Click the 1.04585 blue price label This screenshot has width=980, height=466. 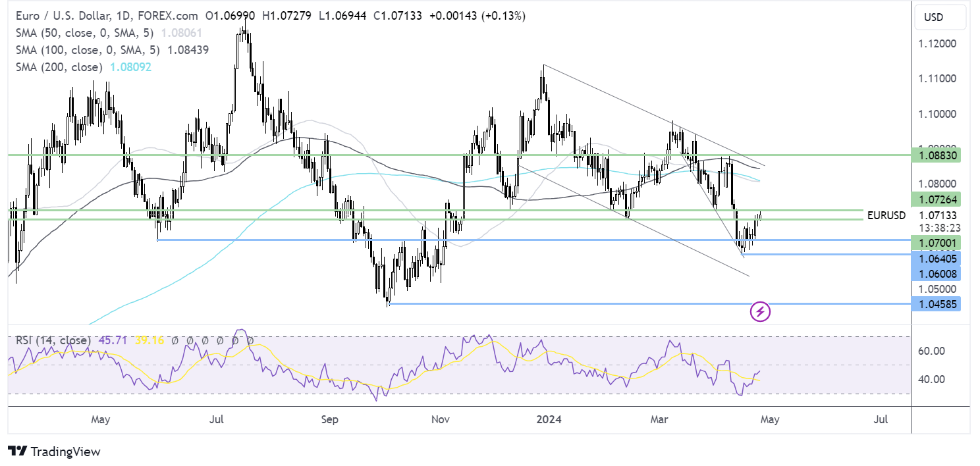click(936, 303)
